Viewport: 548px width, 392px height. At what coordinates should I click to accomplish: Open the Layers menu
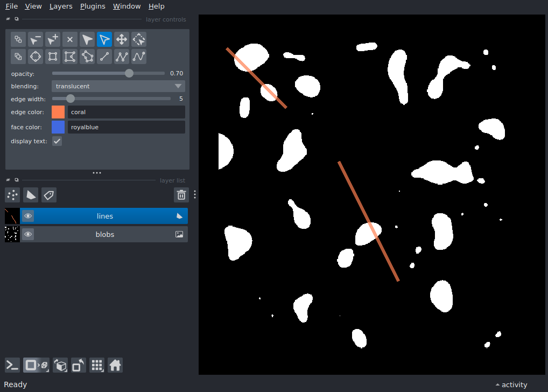point(60,6)
